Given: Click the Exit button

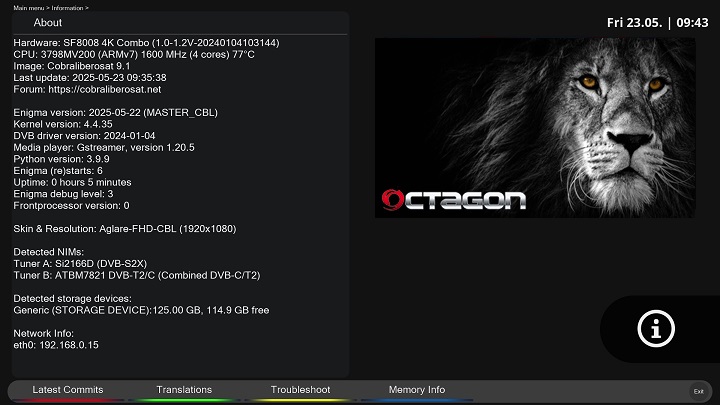Looking at the screenshot, I should click(698, 391).
